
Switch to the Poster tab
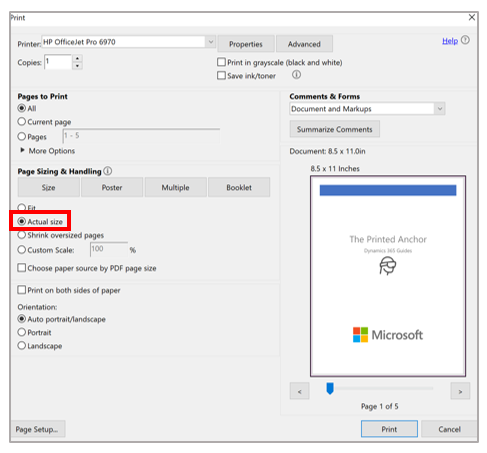112,187
